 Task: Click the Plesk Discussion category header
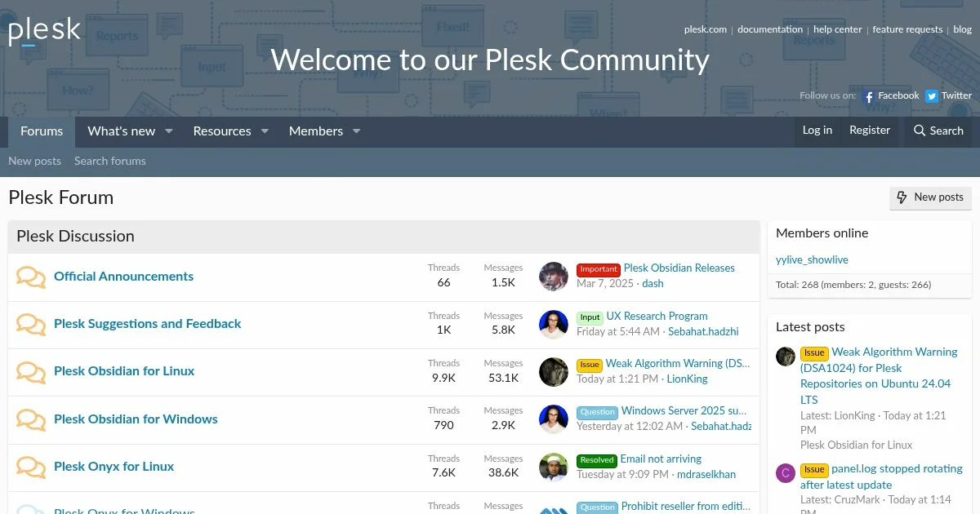click(x=75, y=237)
